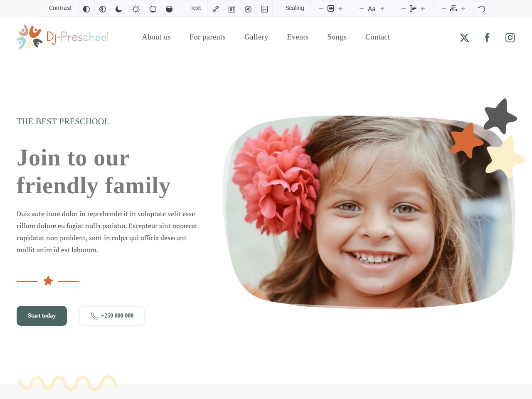Decrease font size Aa minus
The width and height of the screenshot is (532, 399).
tap(362, 9)
